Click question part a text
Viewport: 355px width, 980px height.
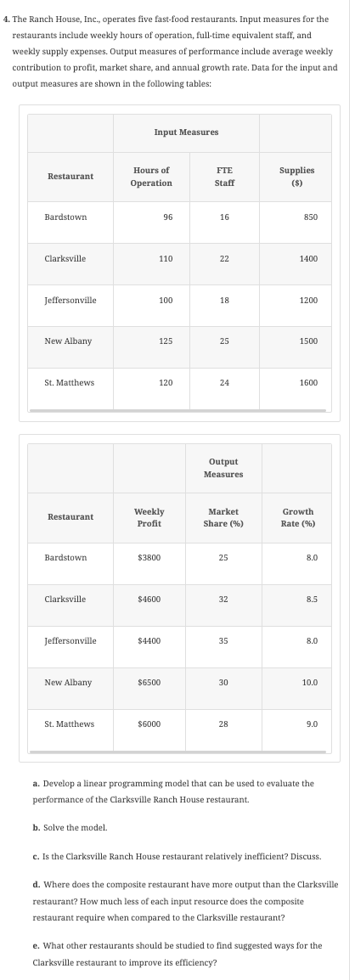click(173, 791)
